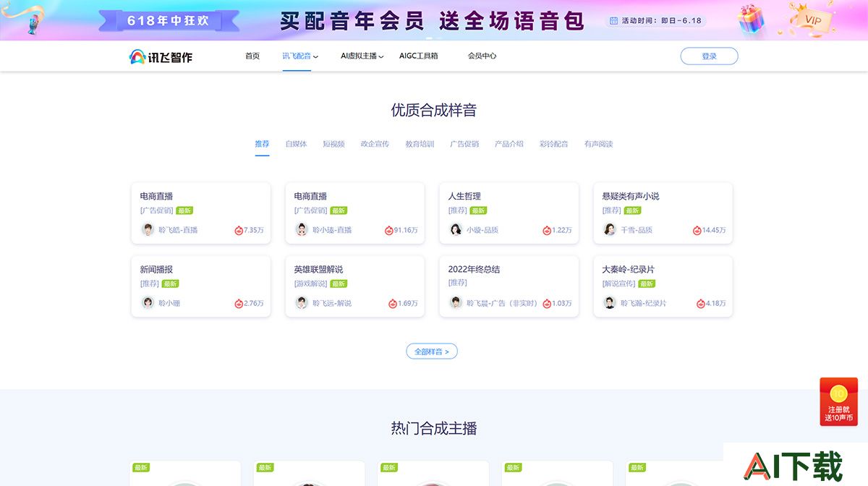Open the red envelope 注册就送10声币 widget
The height and width of the screenshot is (486, 868).
click(x=838, y=401)
